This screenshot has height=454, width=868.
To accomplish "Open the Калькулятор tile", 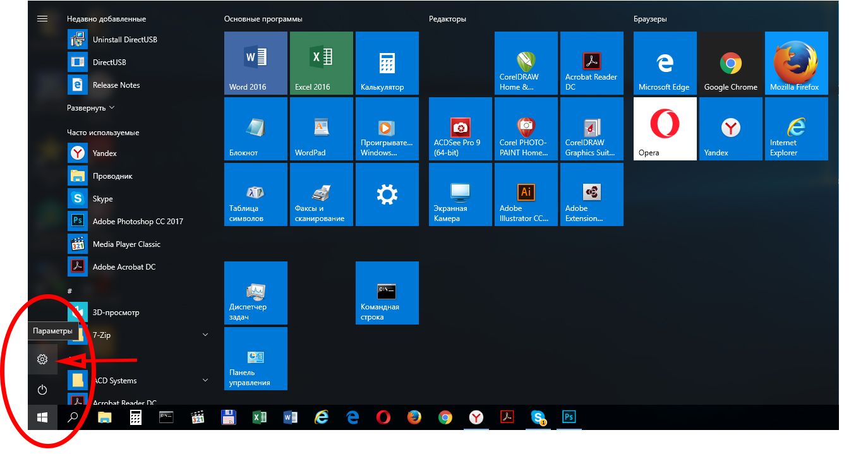I will pos(387,63).
